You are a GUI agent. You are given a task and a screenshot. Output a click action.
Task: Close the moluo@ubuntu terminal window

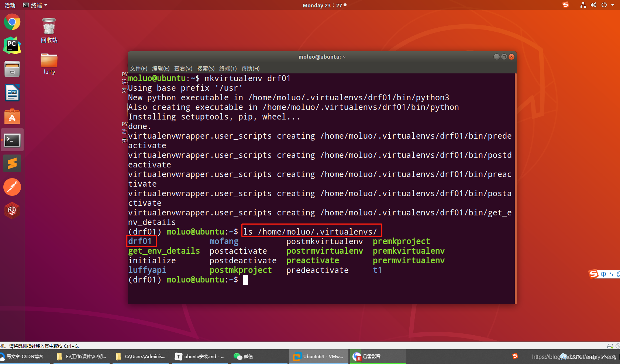tap(512, 56)
